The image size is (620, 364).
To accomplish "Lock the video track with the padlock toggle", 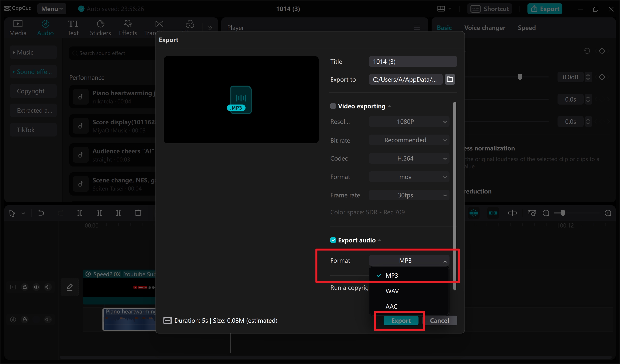I will [x=25, y=287].
